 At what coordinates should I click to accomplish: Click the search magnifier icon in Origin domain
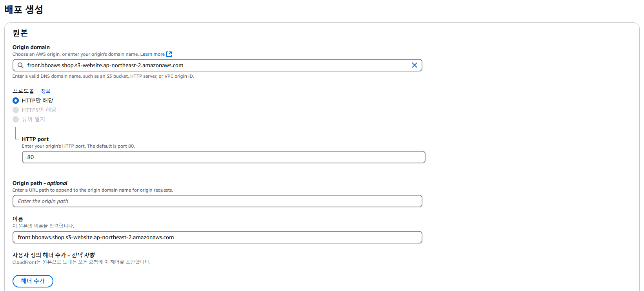(20, 65)
